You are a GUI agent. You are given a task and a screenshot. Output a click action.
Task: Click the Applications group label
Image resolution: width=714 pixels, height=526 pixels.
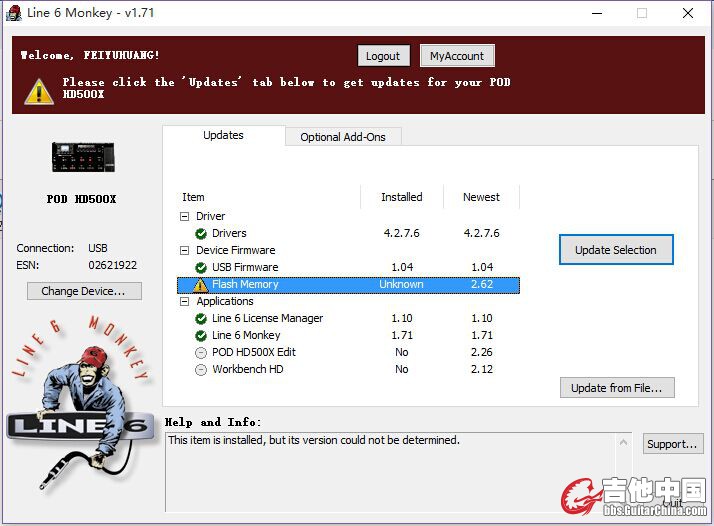225,301
